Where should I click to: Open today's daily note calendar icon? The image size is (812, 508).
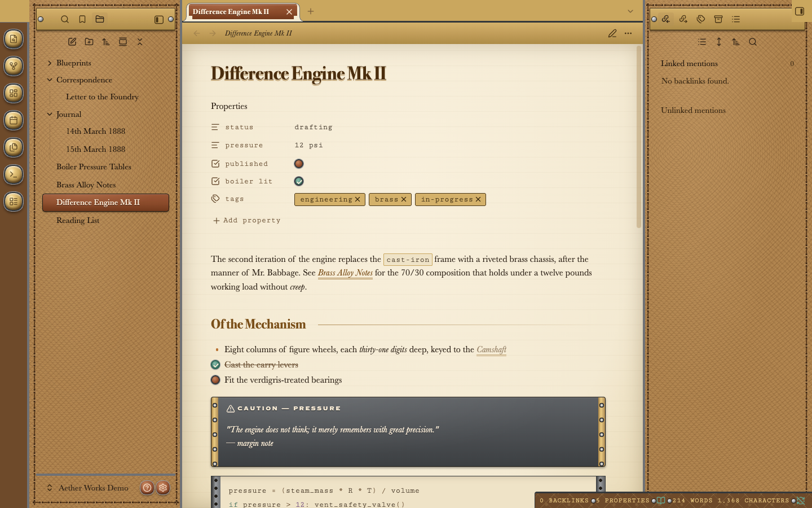tap(14, 120)
